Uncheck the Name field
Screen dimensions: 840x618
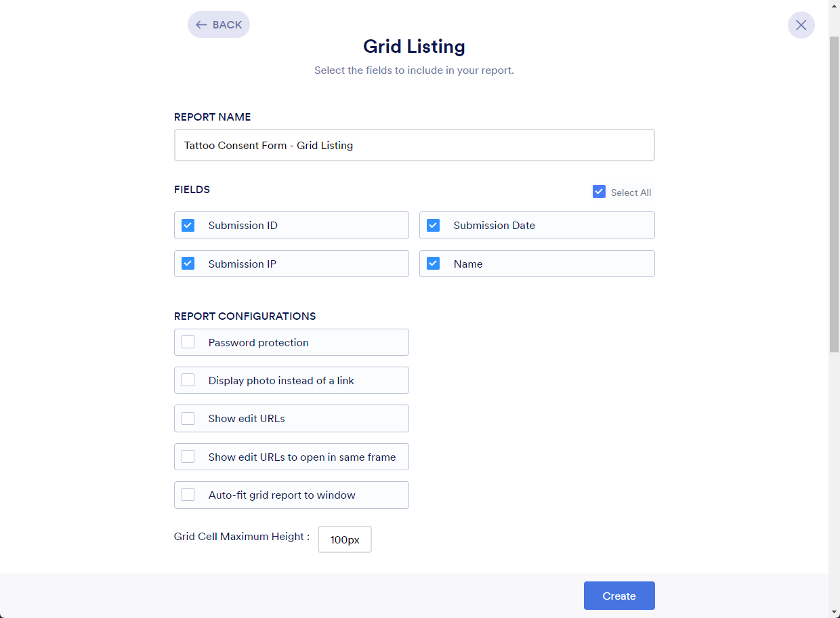tap(434, 264)
